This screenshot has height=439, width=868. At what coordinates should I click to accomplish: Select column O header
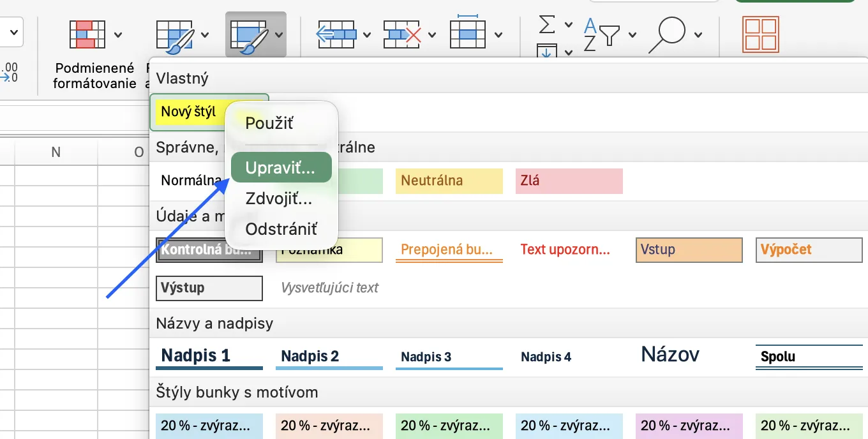click(123, 152)
